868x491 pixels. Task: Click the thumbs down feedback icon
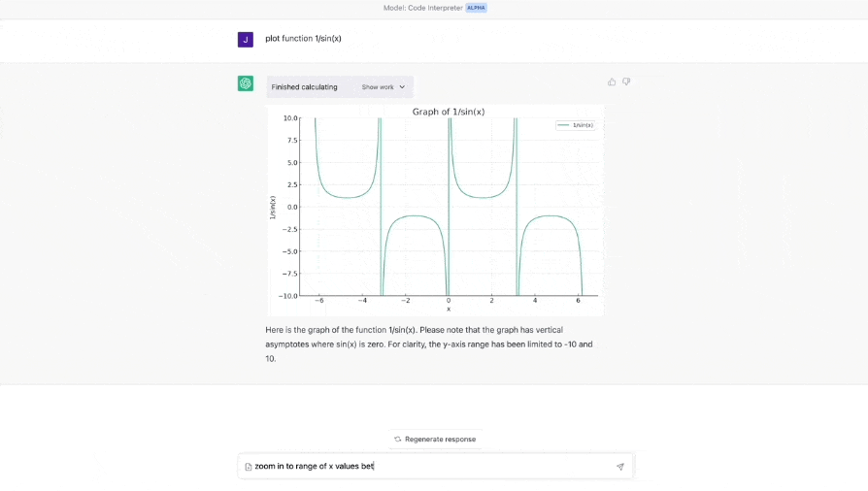[626, 82]
